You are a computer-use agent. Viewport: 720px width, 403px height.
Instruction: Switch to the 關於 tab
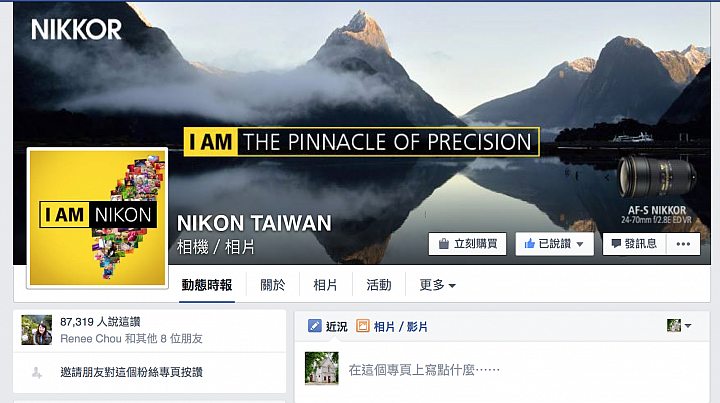click(273, 285)
